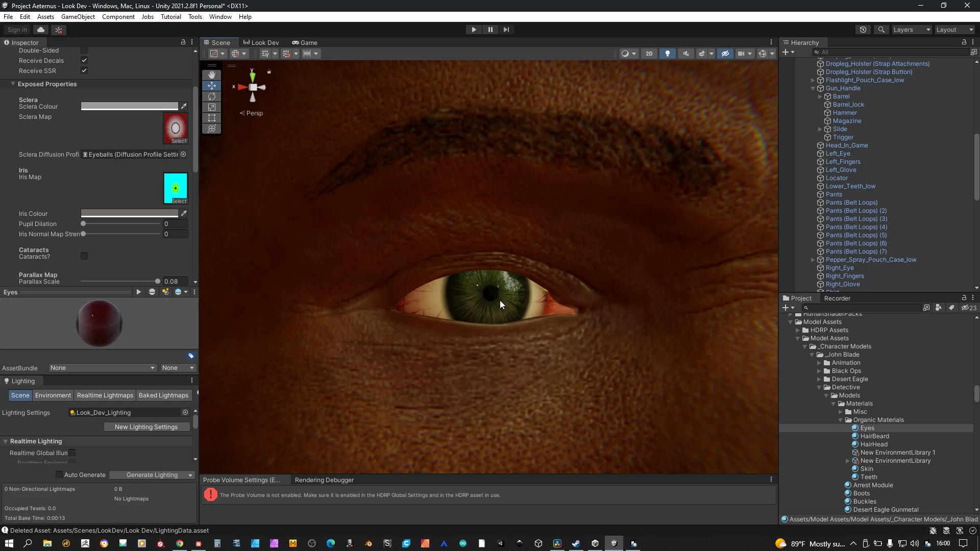
Task: Click the Iris Colour swatch
Action: coord(130,213)
